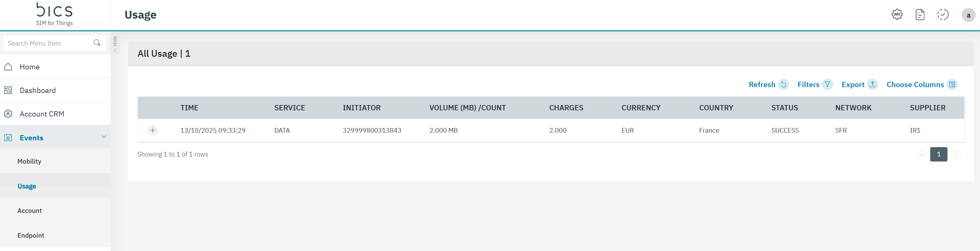Open Account CRM menu item
Viewport: 980px width, 251px height.
(42, 114)
